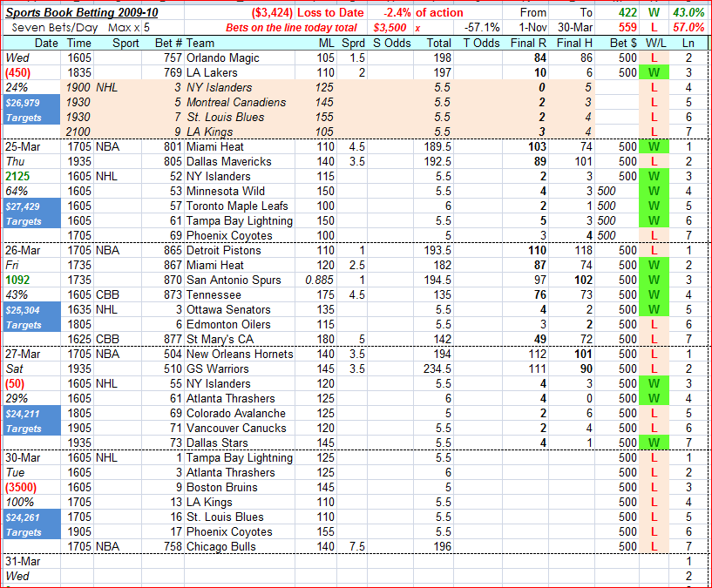Click the 'Final R' column header
712x588 pixels.
(x=528, y=44)
